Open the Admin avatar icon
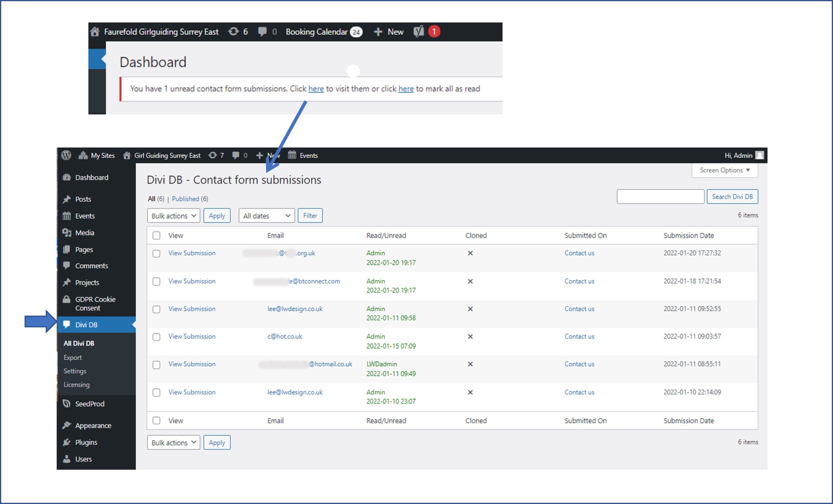833x504 pixels. click(x=760, y=155)
